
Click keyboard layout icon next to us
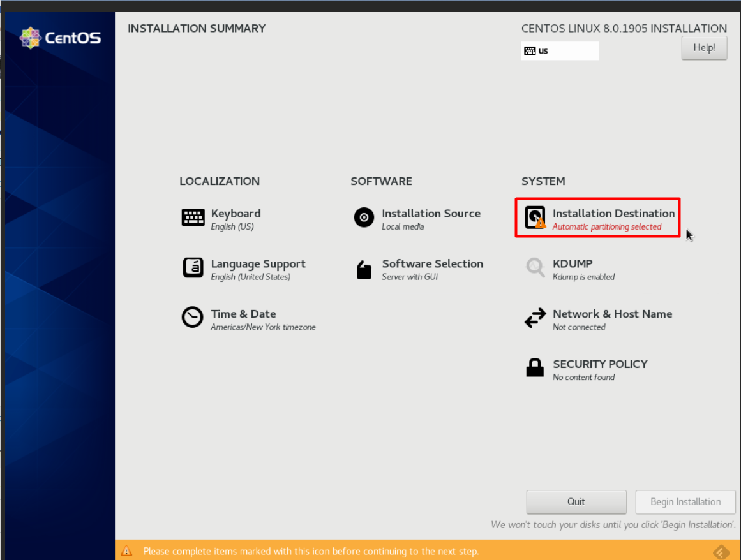pyautogui.click(x=530, y=51)
